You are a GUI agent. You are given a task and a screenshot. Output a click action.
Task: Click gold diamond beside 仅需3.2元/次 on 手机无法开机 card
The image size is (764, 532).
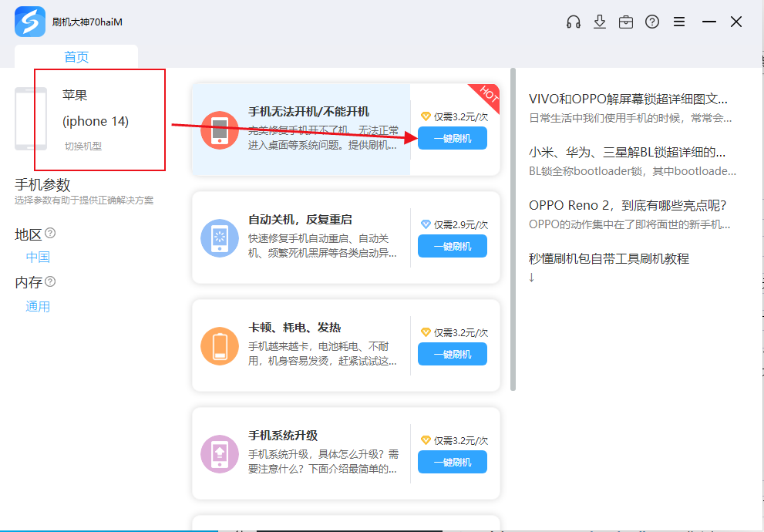click(x=426, y=116)
